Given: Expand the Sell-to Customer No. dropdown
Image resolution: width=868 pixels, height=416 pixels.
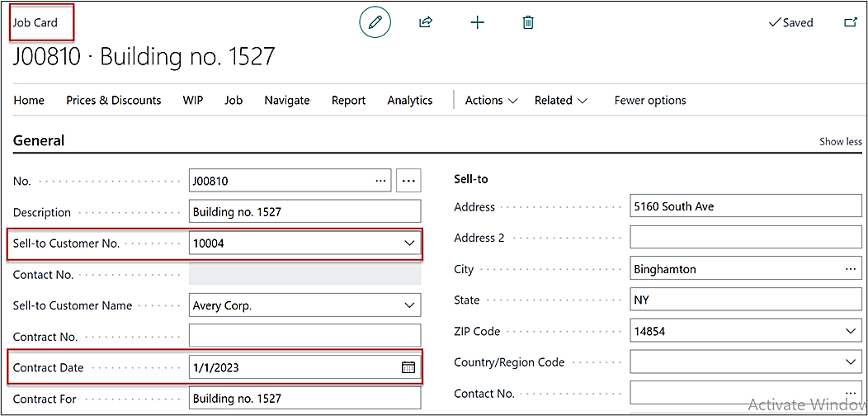Looking at the screenshot, I should click(409, 243).
